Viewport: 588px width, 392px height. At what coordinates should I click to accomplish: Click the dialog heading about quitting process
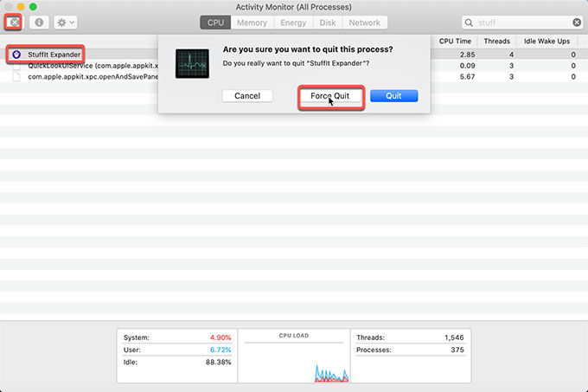click(x=308, y=49)
